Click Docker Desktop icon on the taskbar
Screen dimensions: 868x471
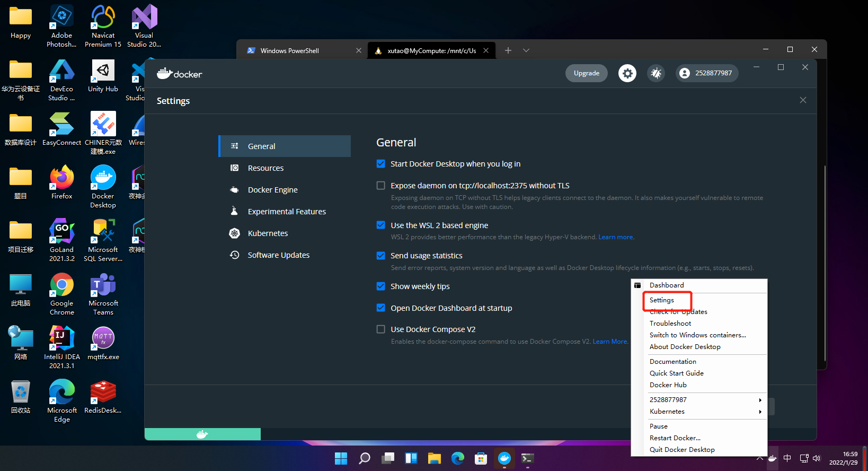504,458
